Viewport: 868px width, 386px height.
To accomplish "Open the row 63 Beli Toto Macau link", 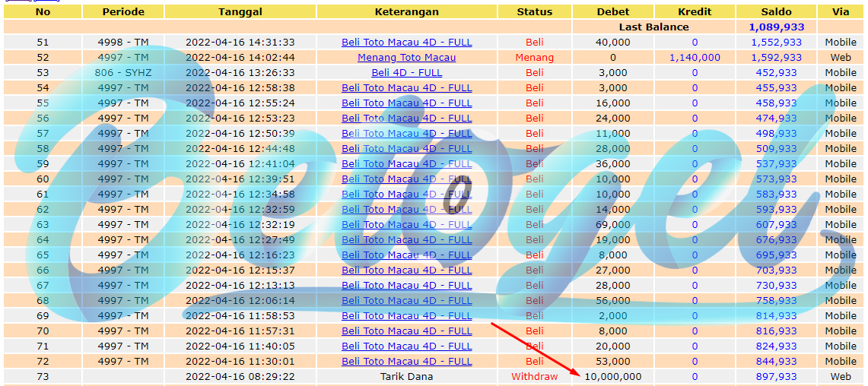I will (407, 224).
